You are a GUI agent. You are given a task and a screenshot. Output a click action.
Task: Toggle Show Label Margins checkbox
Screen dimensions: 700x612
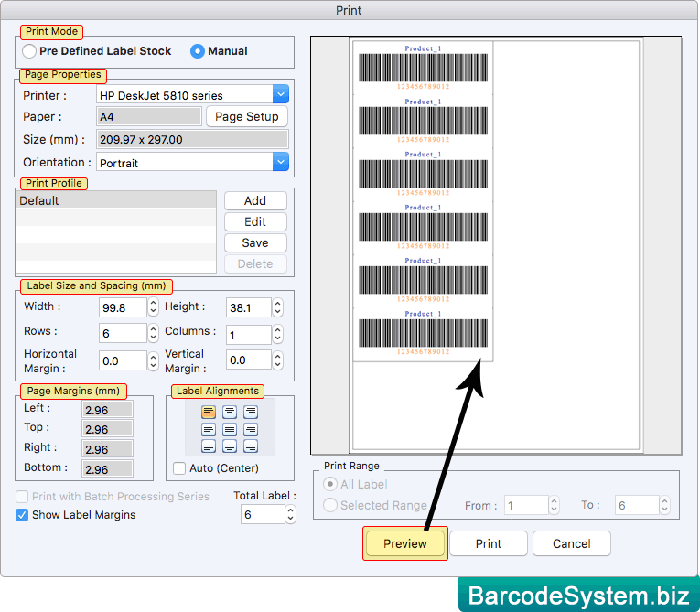[22, 515]
